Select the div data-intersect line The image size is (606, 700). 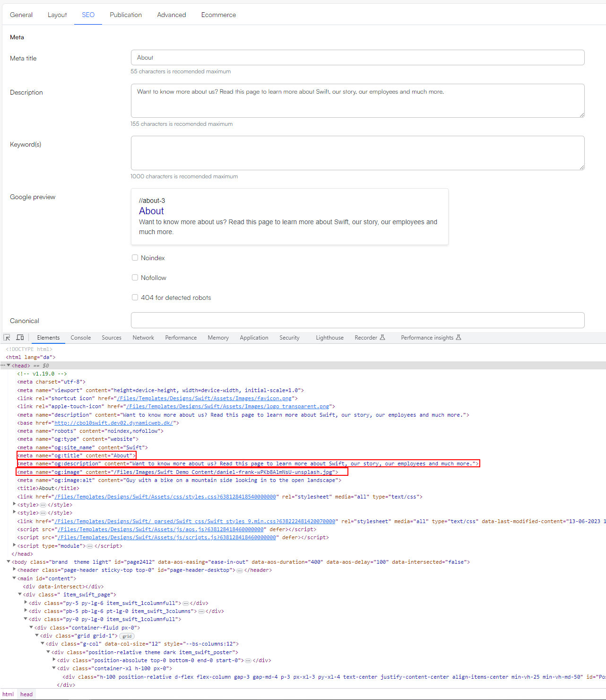point(63,586)
